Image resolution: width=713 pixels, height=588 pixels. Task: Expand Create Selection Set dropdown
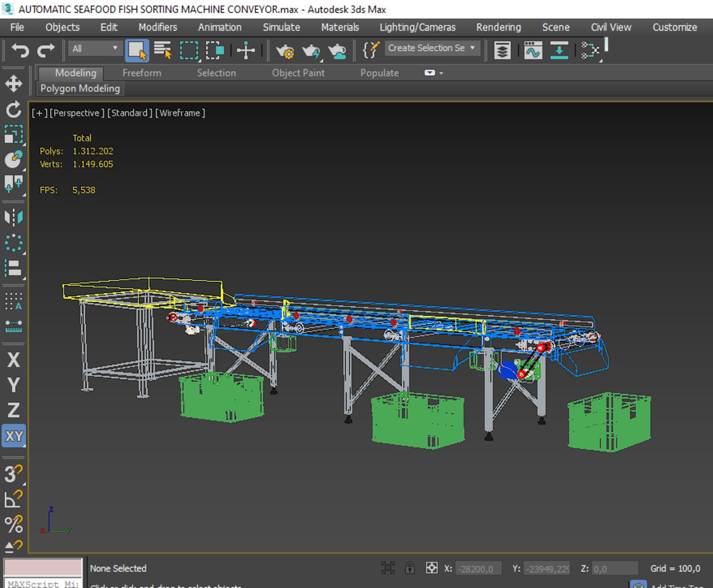[472, 48]
